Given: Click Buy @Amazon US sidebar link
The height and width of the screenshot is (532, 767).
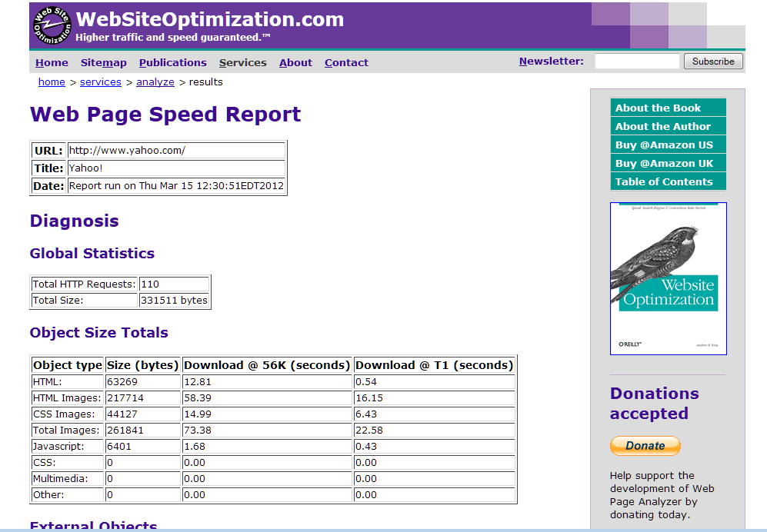Looking at the screenshot, I should 669,145.
